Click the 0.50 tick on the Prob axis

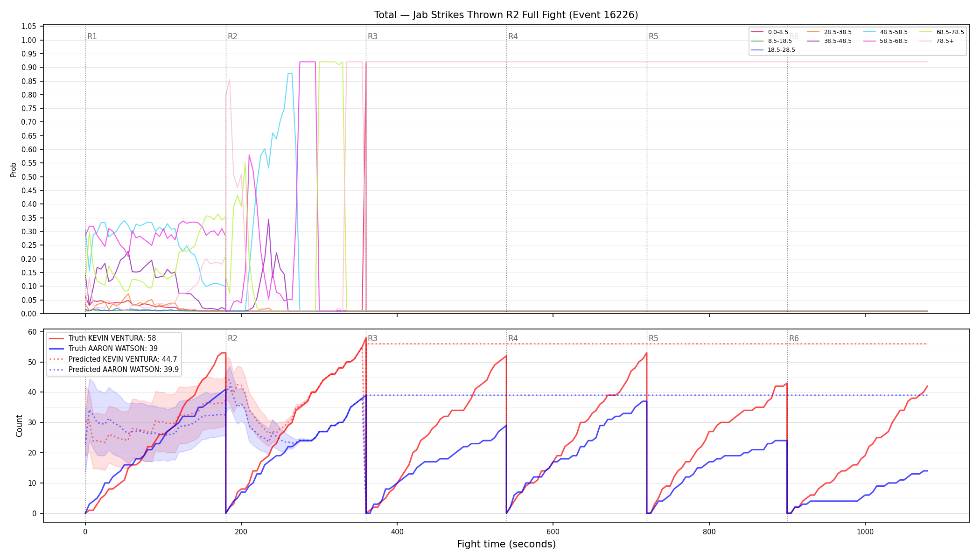29,177
